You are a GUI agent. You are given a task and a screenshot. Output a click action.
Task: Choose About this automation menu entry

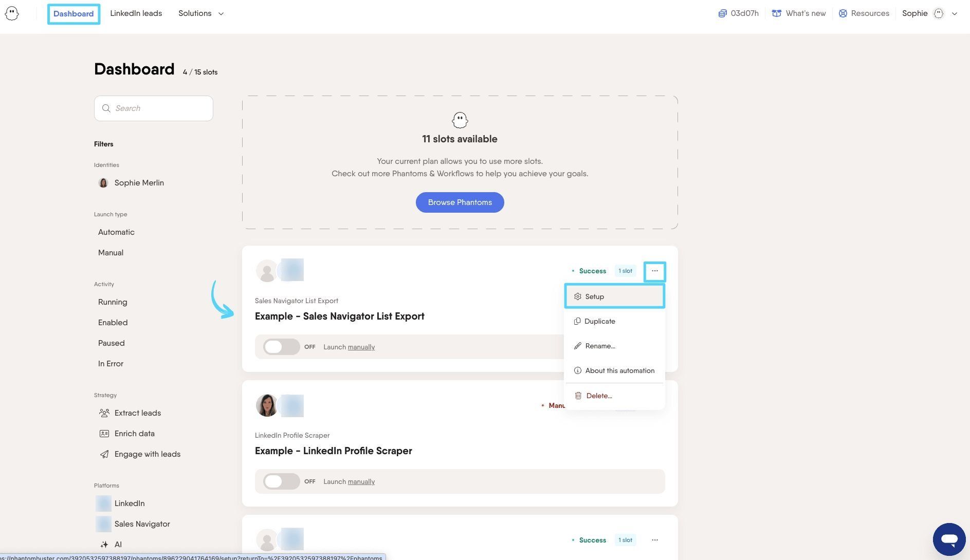click(614, 370)
